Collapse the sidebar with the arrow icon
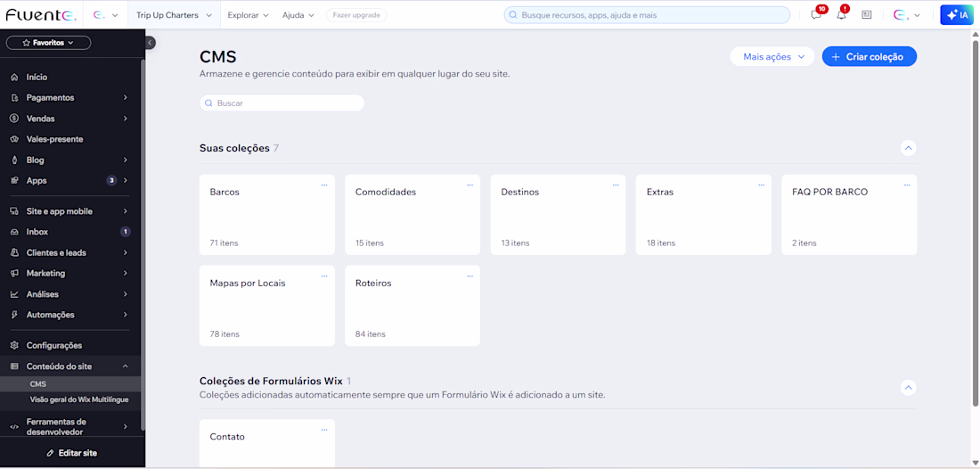 [150, 43]
